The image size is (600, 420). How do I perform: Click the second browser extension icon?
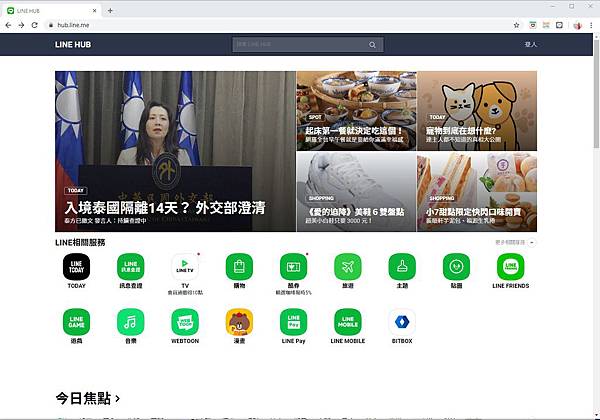tap(546, 25)
